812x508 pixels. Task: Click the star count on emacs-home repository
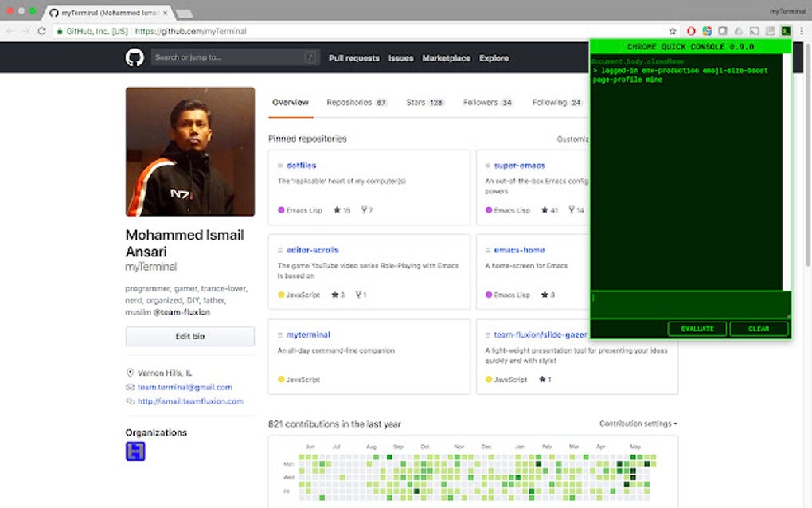pos(548,295)
